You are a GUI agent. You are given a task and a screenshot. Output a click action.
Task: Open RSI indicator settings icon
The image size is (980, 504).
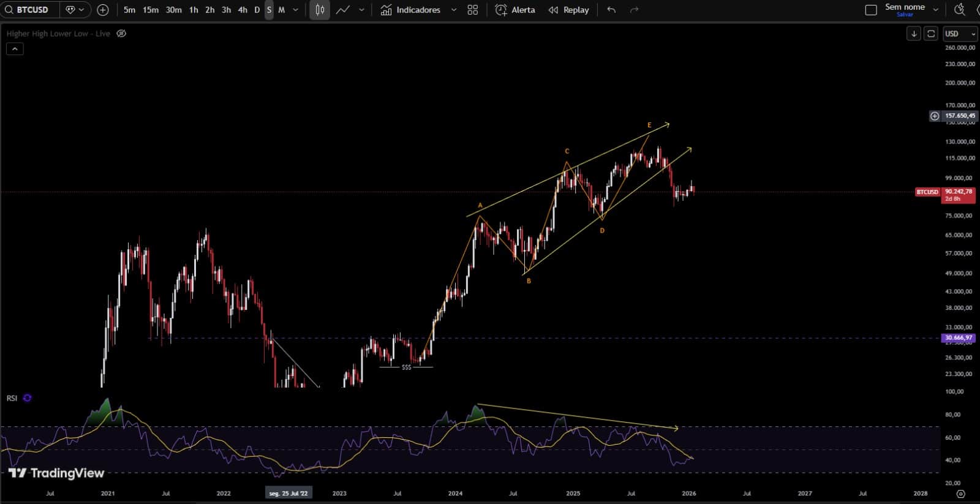[x=27, y=398]
